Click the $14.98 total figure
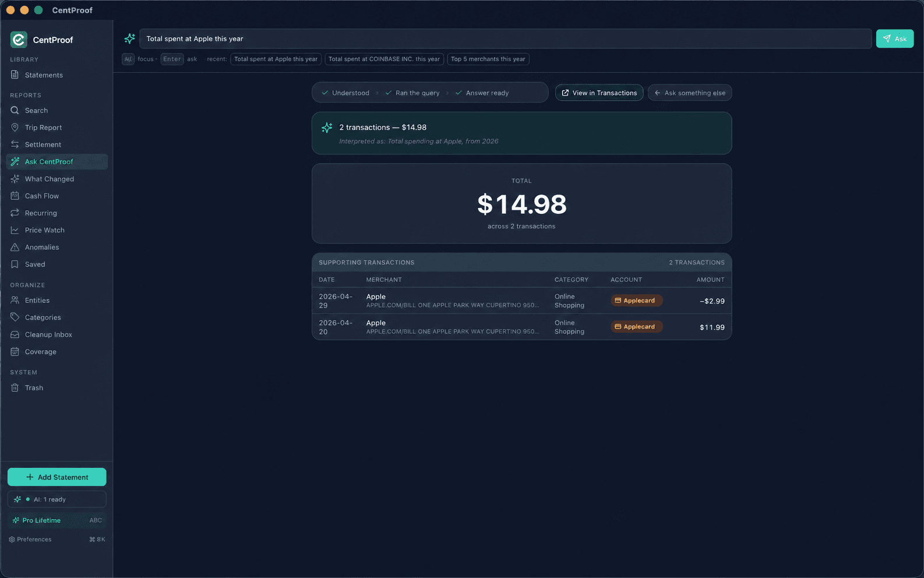 pyautogui.click(x=521, y=204)
